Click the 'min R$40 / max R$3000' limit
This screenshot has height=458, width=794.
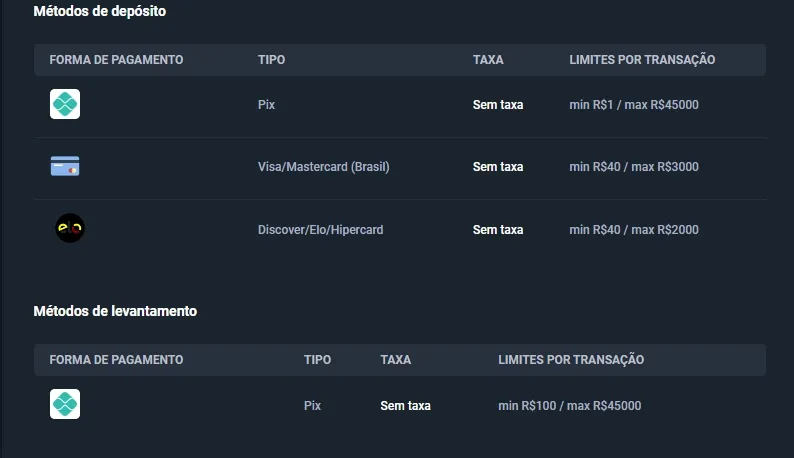(x=634, y=167)
